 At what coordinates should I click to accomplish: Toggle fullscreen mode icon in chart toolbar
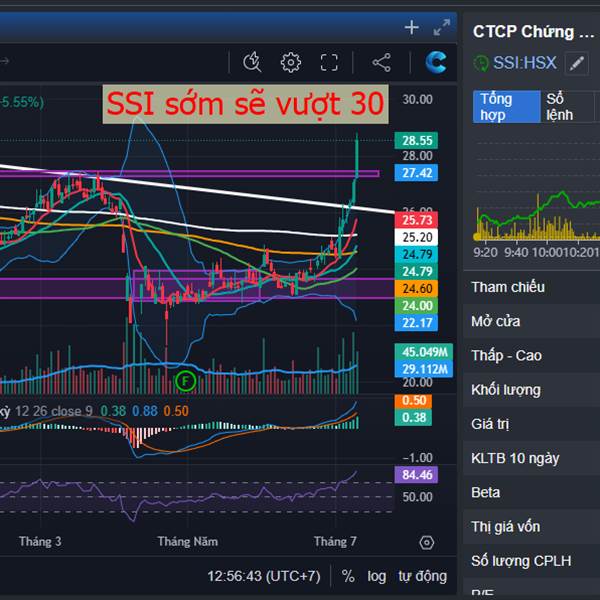pyautogui.click(x=329, y=62)
